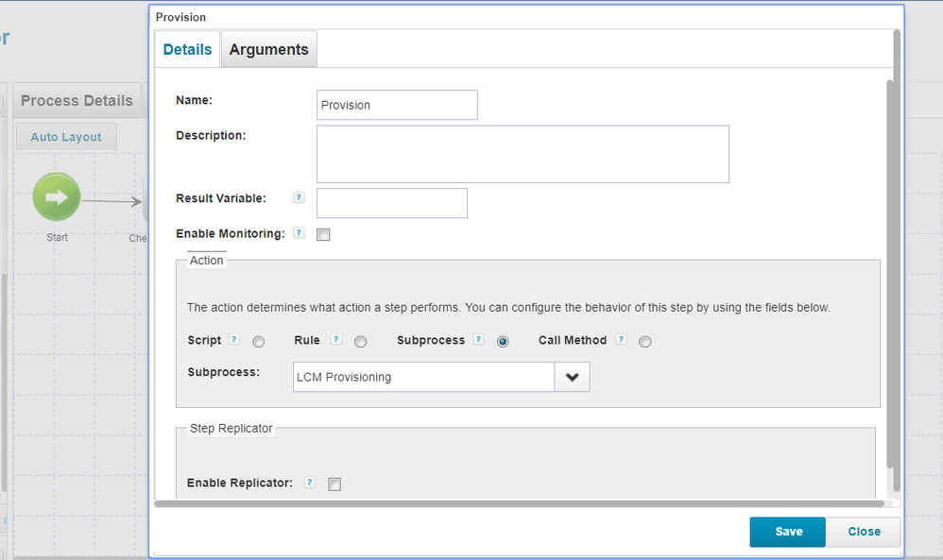943x560 pixels.
Task: Choose the Rule radio button
Action: coord(360,342)
